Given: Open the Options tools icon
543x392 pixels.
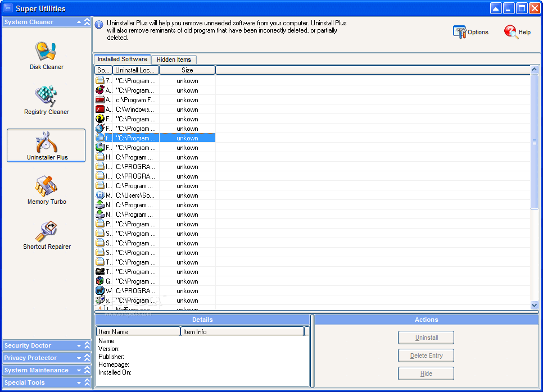Looking at the screenshot, I should click(470, 32).
